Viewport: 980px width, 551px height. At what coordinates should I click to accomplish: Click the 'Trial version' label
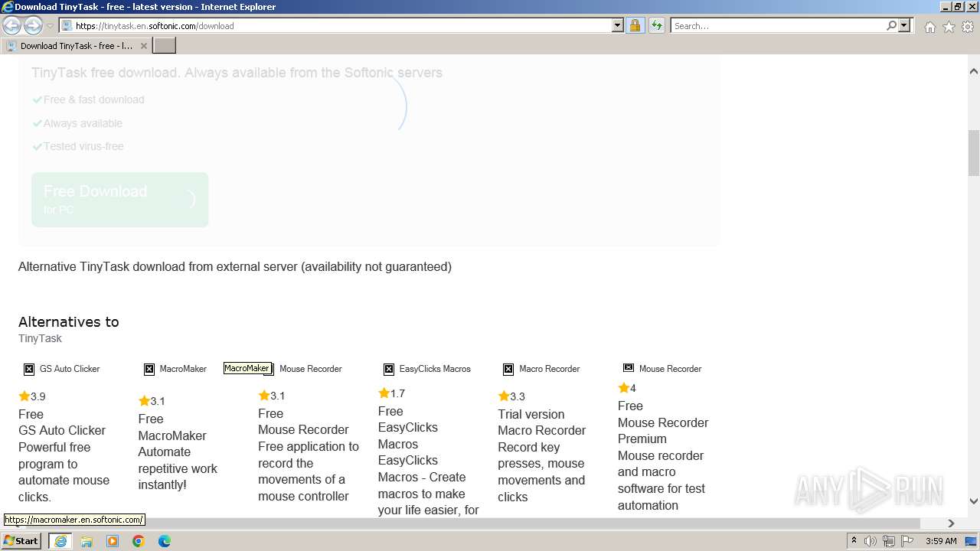click(531, 414)
